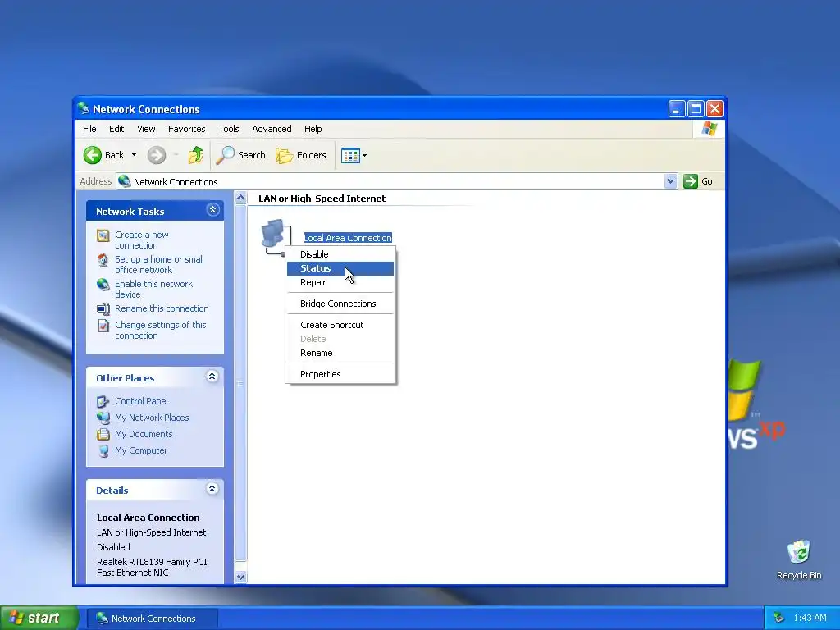
Task: Open the View menu
Action: [x=146, y=129]
